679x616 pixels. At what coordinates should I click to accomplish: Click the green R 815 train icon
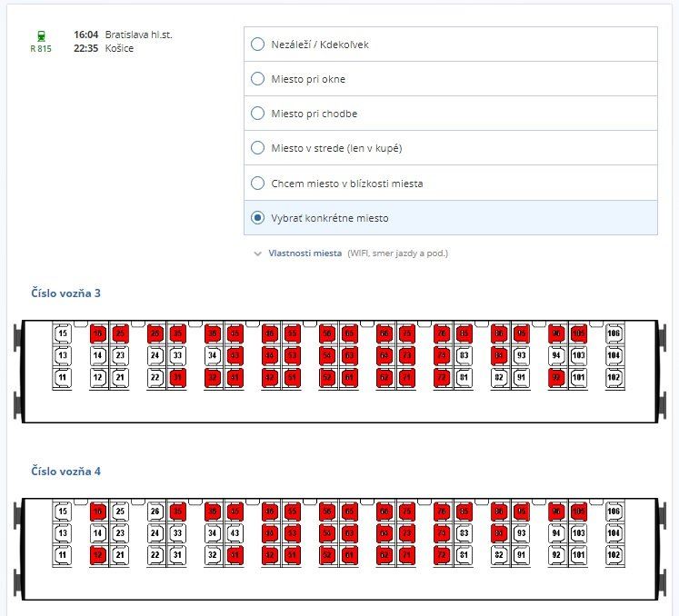(41, 36)
